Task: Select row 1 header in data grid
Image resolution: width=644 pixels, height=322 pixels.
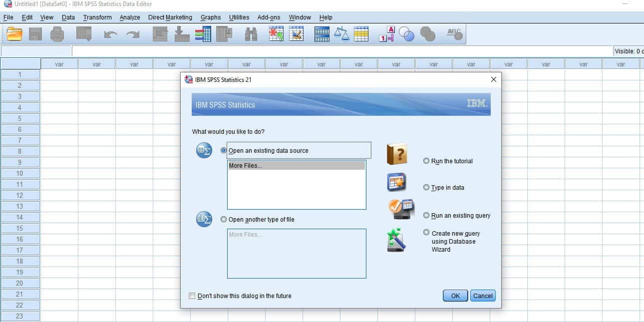Action: pos(20,74)
